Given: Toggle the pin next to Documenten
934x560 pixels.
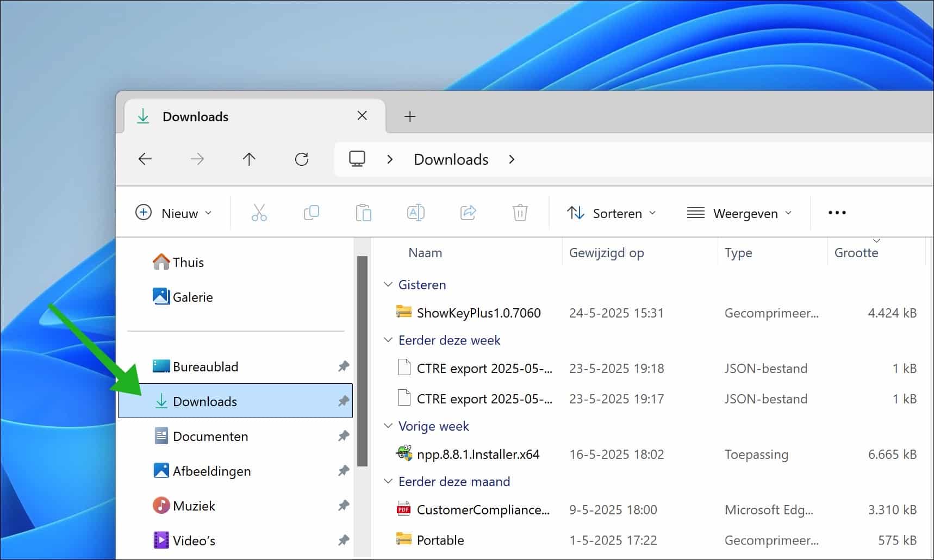Looking at the screenshot, I should tap(343, 436).
